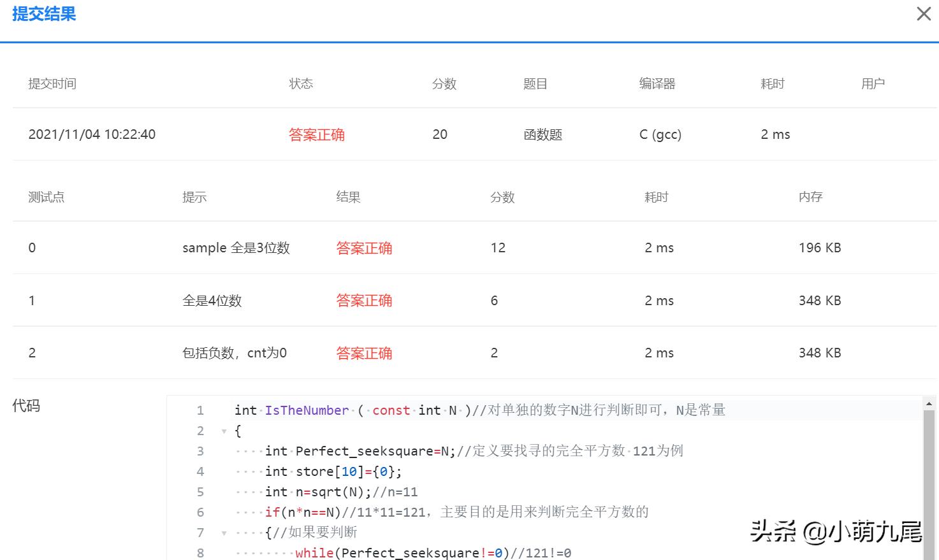Click the hint 包括负数，cnt为0
Screen dimensions: 939x560
point(235,352)
